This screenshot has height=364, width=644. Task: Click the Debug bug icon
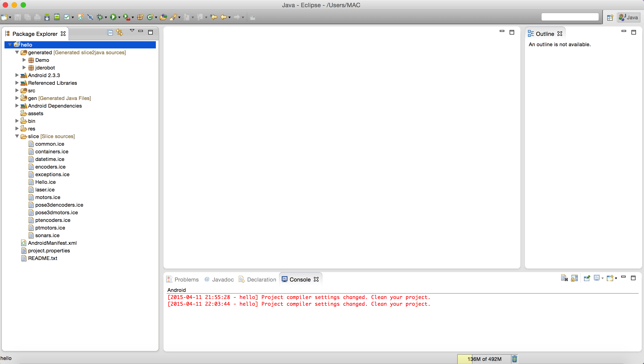click(x=100, y=17)
